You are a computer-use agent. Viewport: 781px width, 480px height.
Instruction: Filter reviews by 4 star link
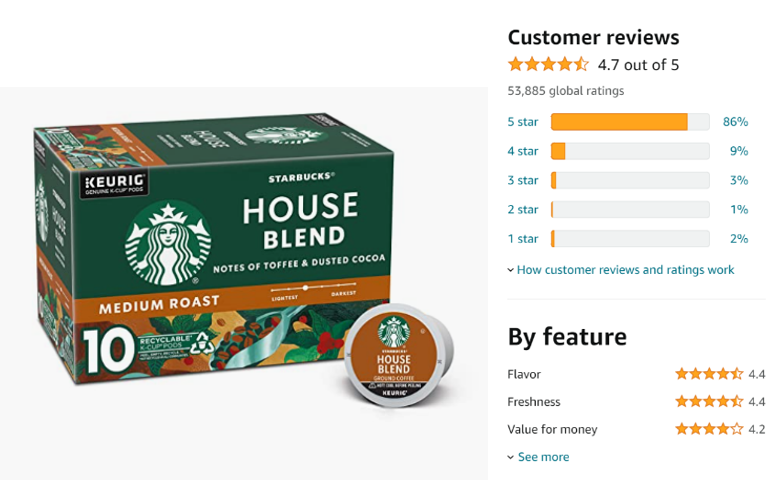pos(522,151)
